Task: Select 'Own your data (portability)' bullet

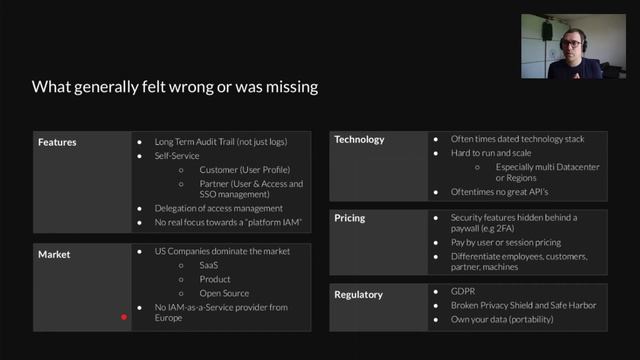Action: 502,319
